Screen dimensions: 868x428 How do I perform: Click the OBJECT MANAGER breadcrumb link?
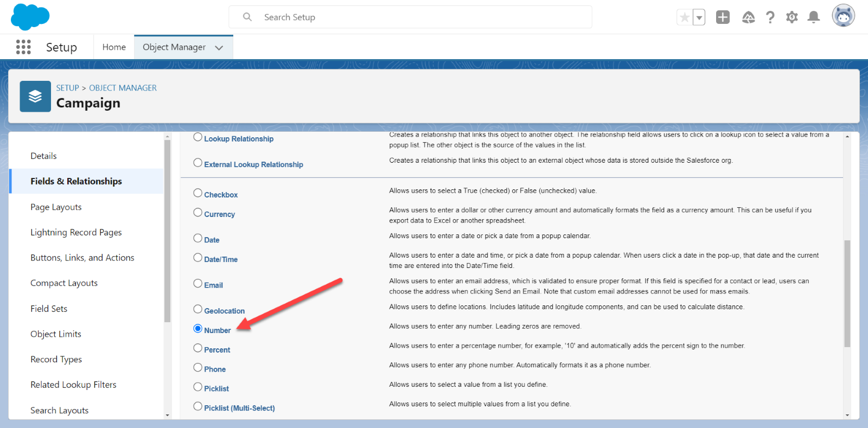123,88
